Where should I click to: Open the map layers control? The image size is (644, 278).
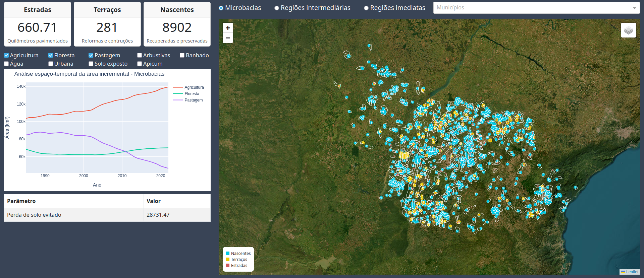(x=628, y=30)
